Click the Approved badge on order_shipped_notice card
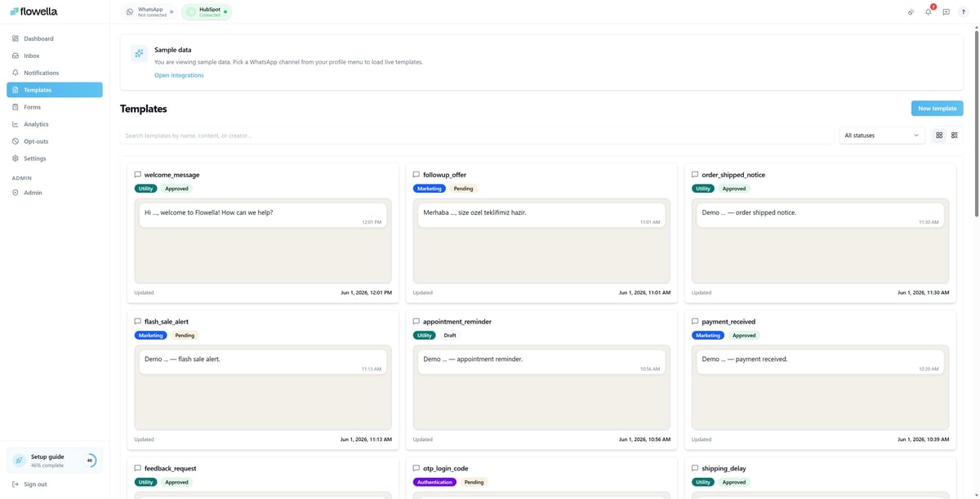Image resolution: width=980 pixels, height=499 pixels. pos(734,189)
